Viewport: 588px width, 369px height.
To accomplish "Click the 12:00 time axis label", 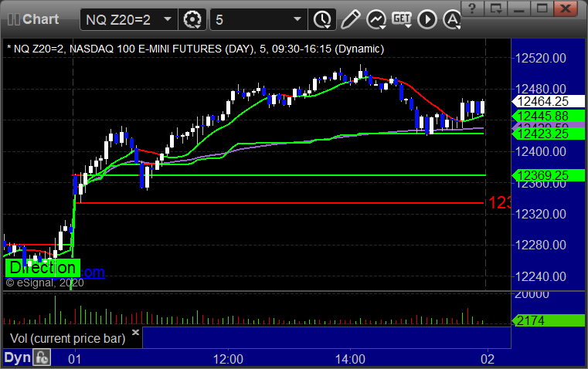I will click(x=228, y=359).
